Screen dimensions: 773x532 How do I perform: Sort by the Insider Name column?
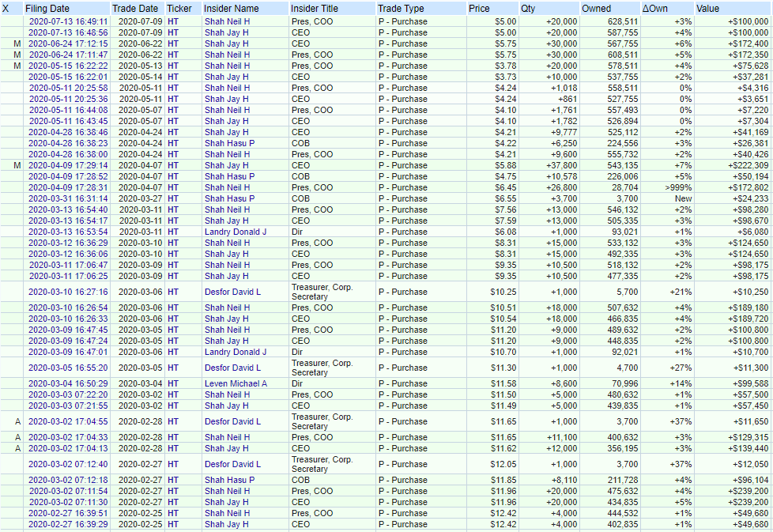(x=229, y=8)
